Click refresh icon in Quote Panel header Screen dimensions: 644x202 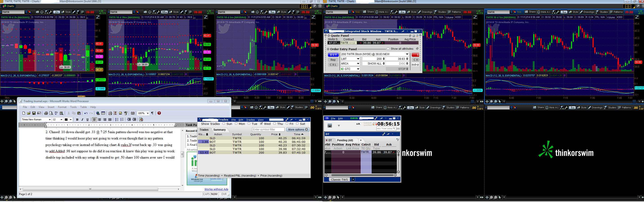[417, 36]
